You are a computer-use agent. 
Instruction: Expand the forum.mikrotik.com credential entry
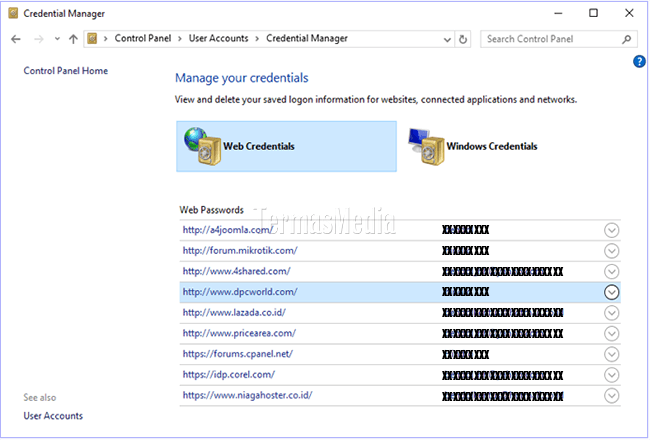[x=611, y=251]
